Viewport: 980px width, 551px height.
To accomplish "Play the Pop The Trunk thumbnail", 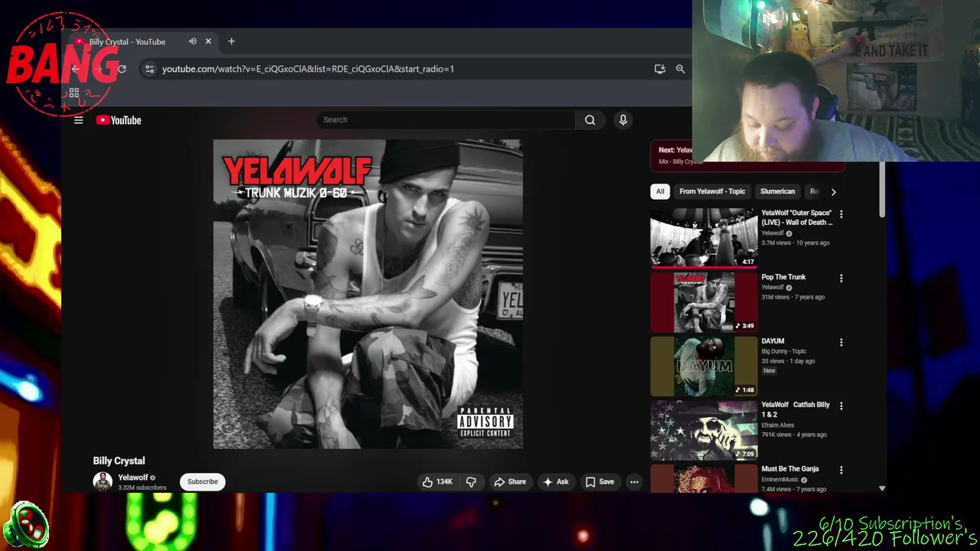I will coord(704,302).
